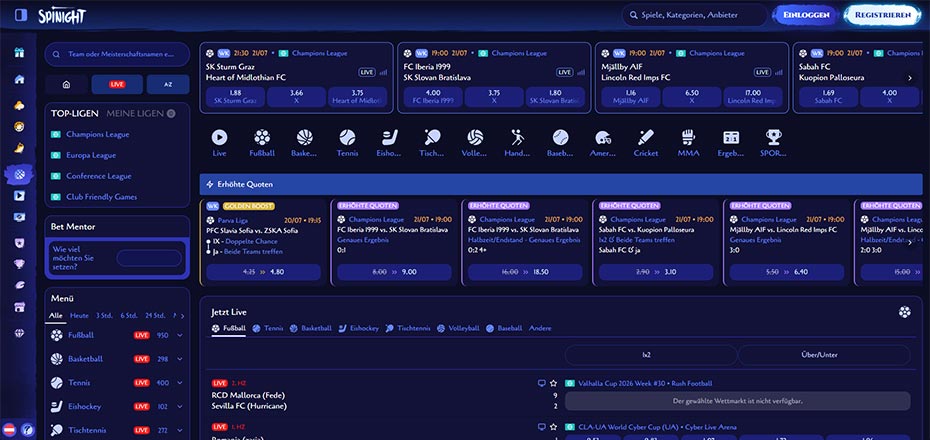Expand the Basketball menu entry chevron
The width and height of the screenshot is (930, 440).
(180, 359)
